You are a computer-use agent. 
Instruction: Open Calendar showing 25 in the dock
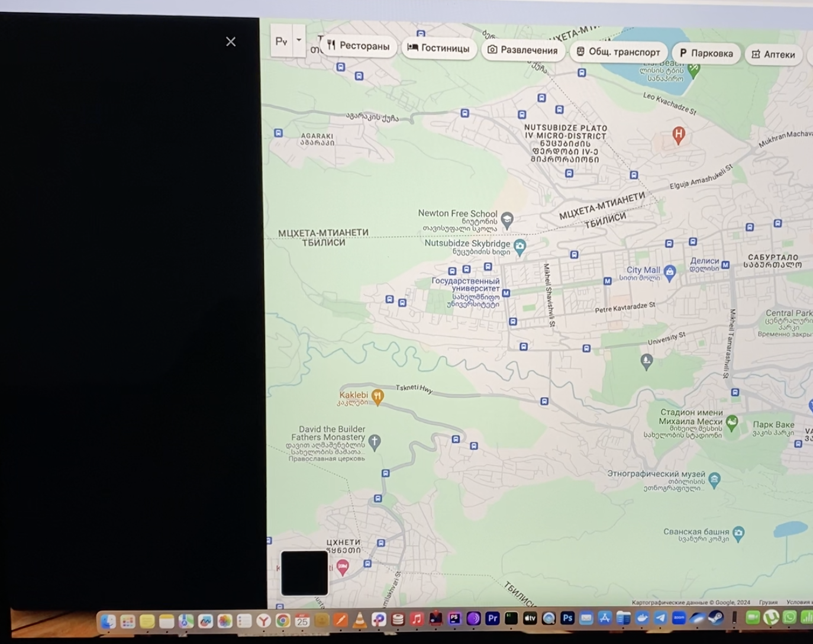tap(302, 620)
